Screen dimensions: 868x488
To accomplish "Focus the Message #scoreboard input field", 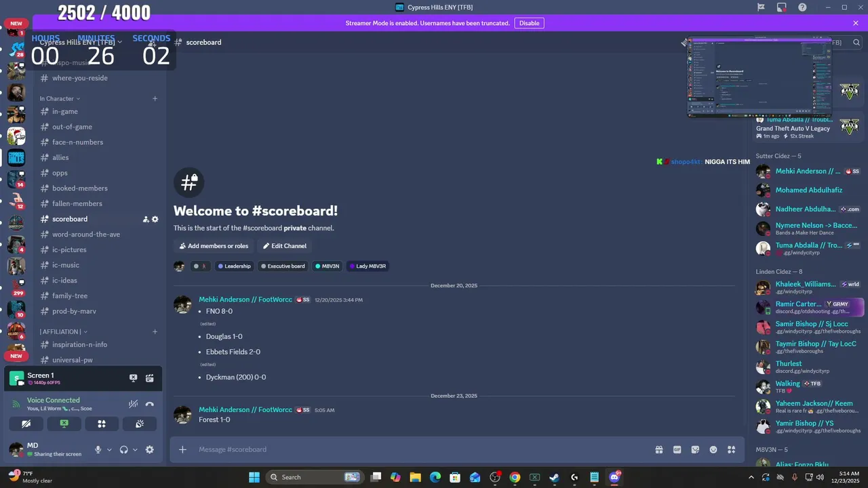I will coord(420,449).
